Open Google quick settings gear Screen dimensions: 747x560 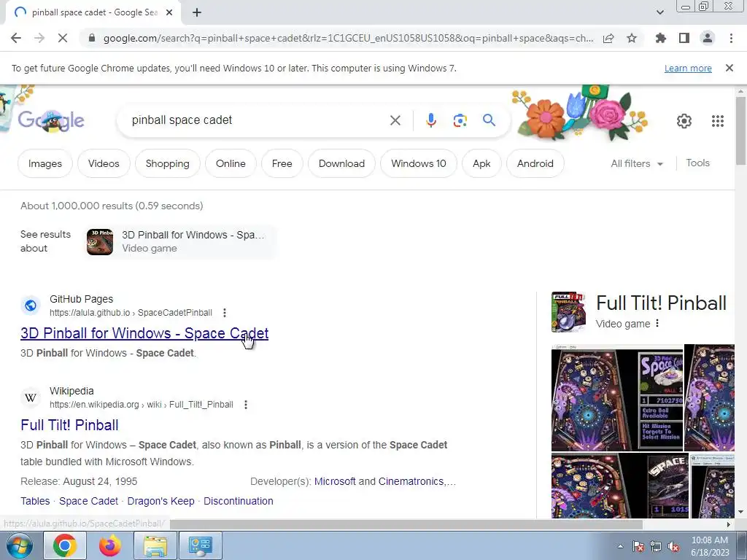(x=684, y=121)
